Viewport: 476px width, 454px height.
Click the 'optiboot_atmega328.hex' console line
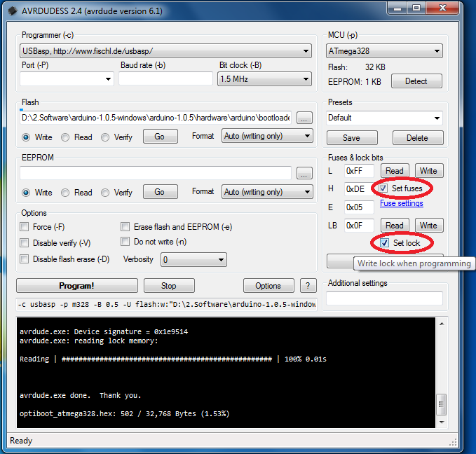(x=125, y=413)
